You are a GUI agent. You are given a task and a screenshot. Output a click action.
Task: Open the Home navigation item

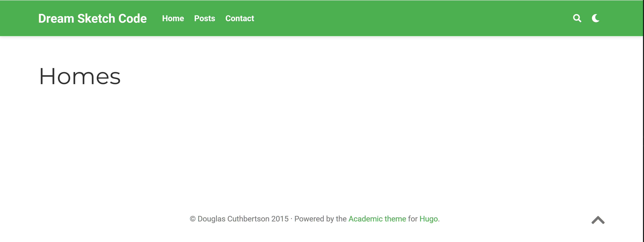[173, 18]
